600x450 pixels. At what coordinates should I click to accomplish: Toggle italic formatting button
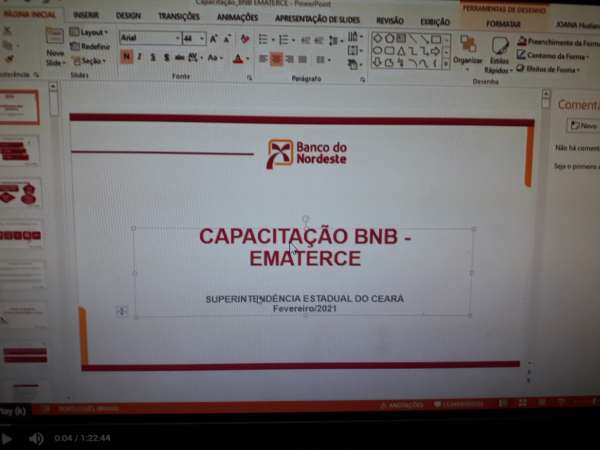tap(140, 57)
